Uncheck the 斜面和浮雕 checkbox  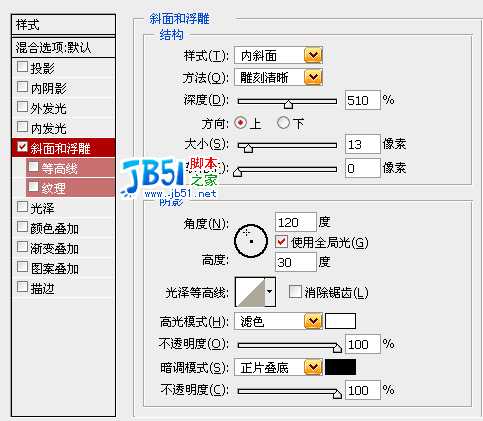point(22,147)
